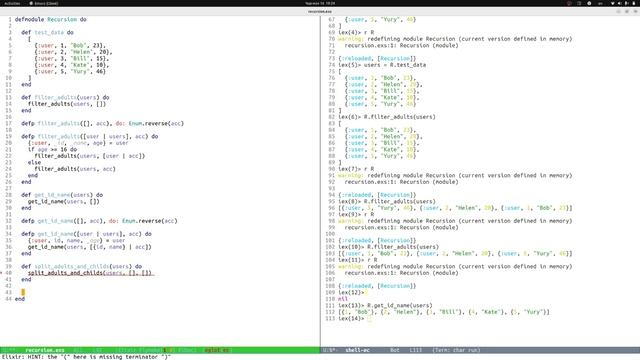The image size is (640, 360).
Task: Click the Bot position indicator in shell mode line
Action: (x=395, y=350)
